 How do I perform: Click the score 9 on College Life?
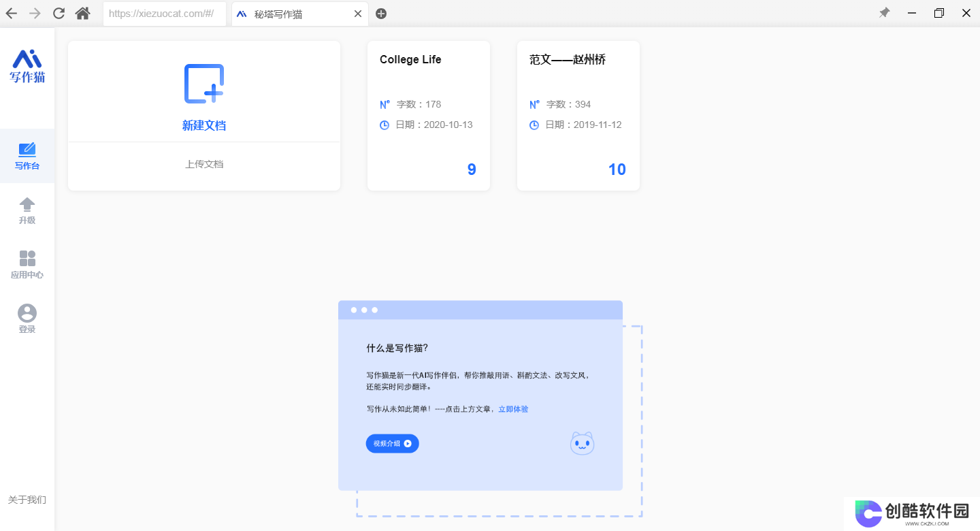tap(472, 170)
